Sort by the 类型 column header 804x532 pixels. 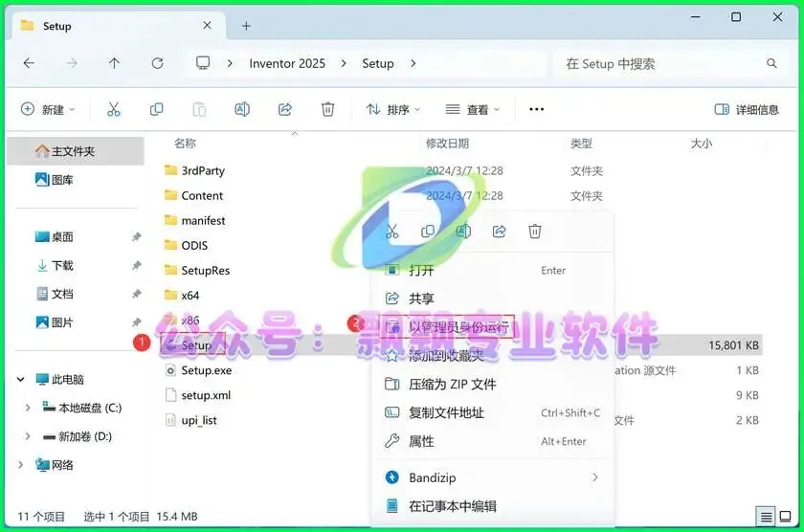coord(582,143)
